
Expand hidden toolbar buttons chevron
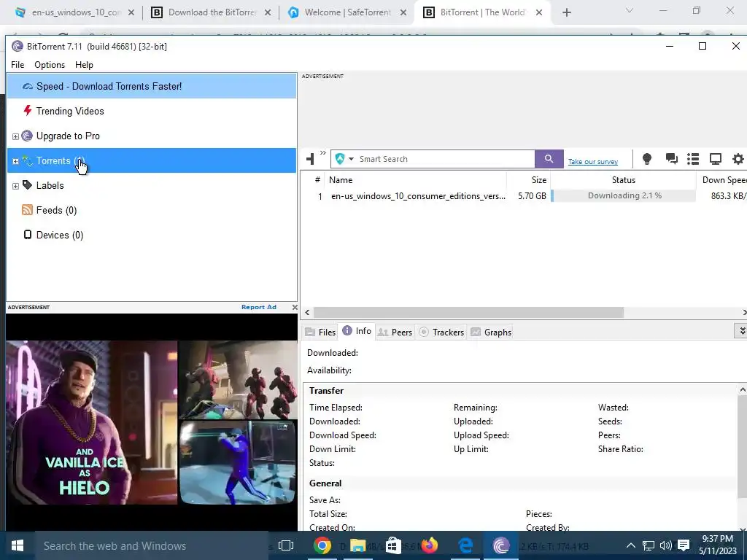[323, 153]
